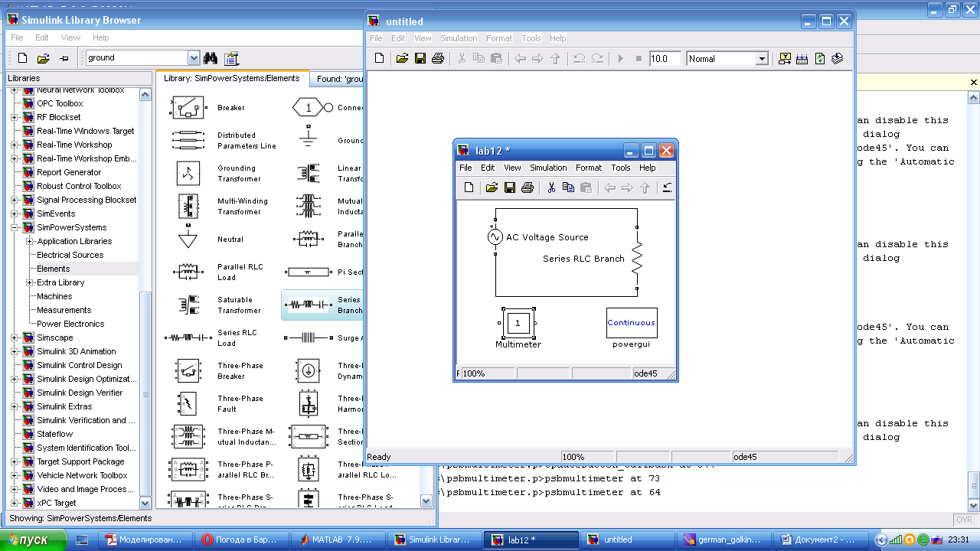The height and width of the screenshot is (551, 980).
Task: Select Electrical Sources in library tree
Action: coord(70,255)
